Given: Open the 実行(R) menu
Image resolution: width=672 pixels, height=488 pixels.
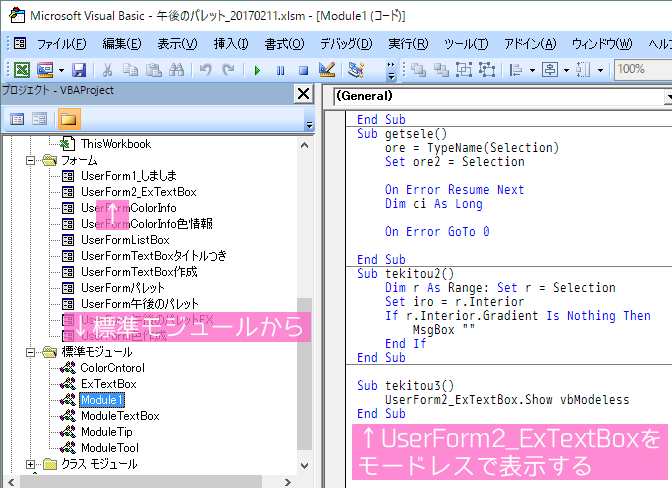Looking at the screenshot, I should coord(408,44).
